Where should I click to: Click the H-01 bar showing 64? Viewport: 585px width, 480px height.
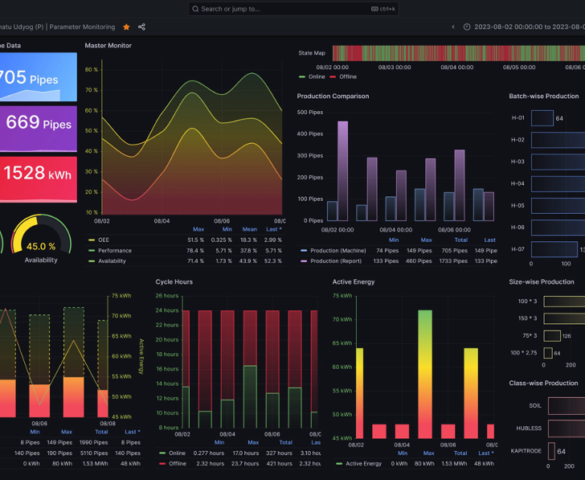[x=542, y=118]
